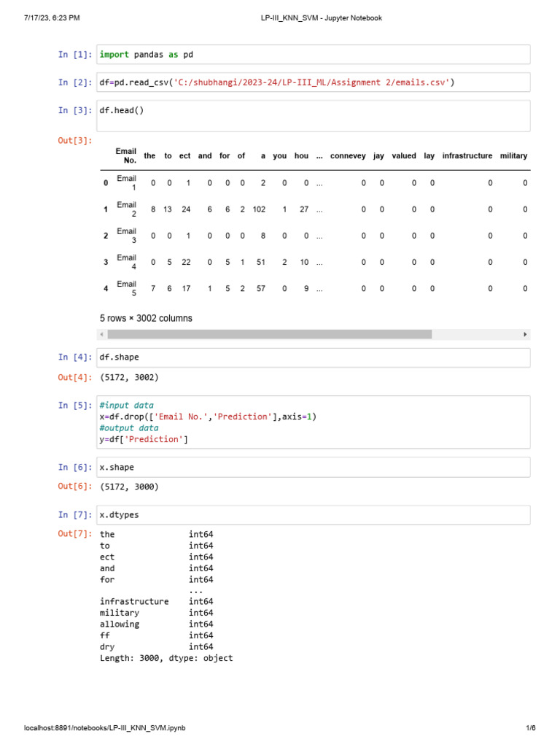Click the 'Email 2' row label
The image size is (560, 747).
coord(127,209)
